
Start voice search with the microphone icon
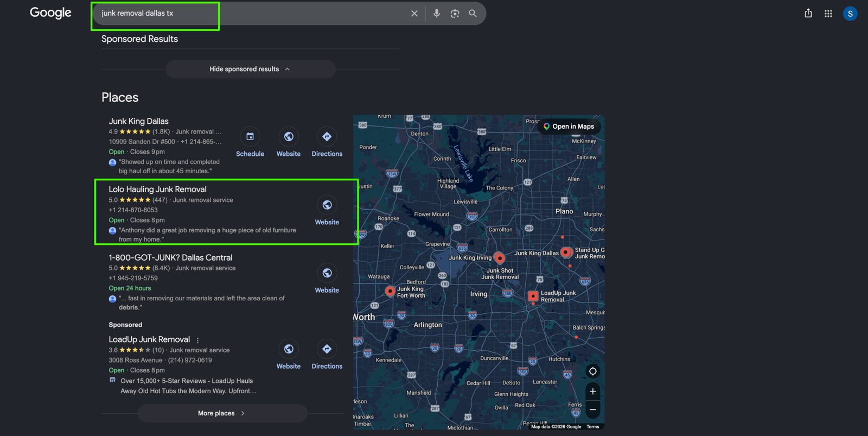tap(437, 14)
